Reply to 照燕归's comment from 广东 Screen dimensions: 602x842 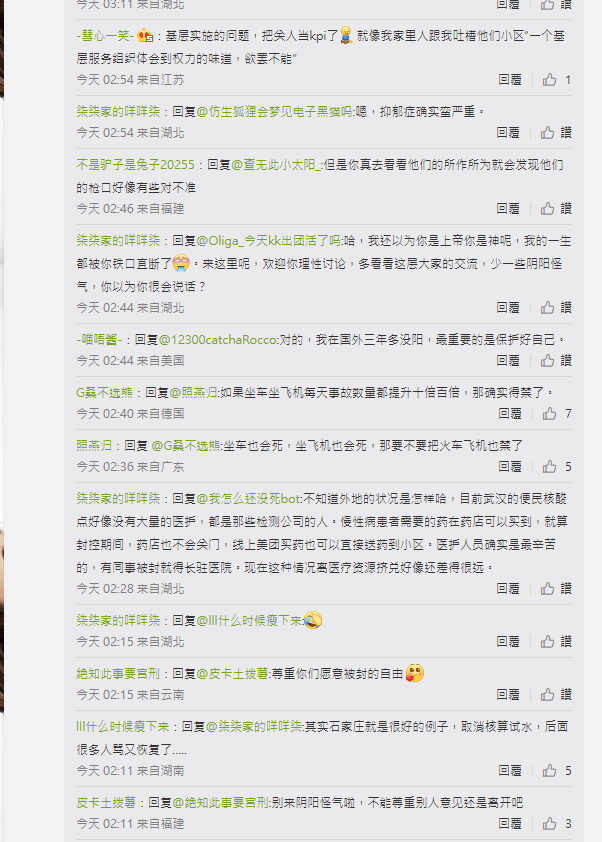click(510, 467)
